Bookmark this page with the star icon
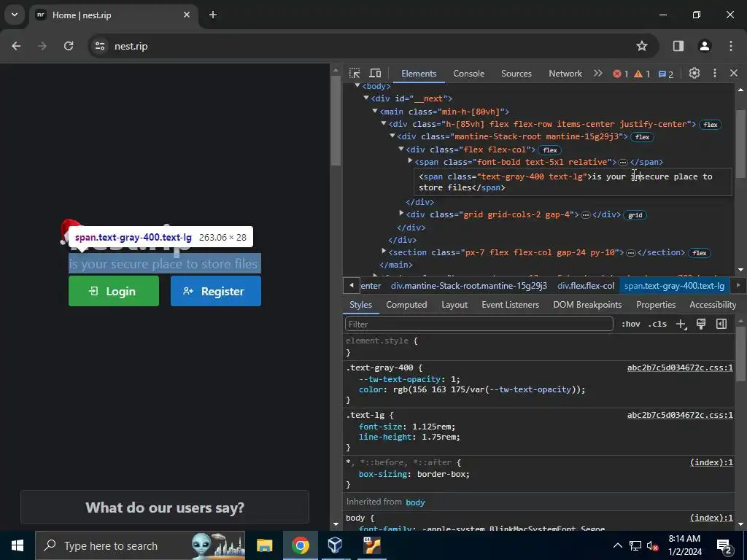 coord(642,46)
